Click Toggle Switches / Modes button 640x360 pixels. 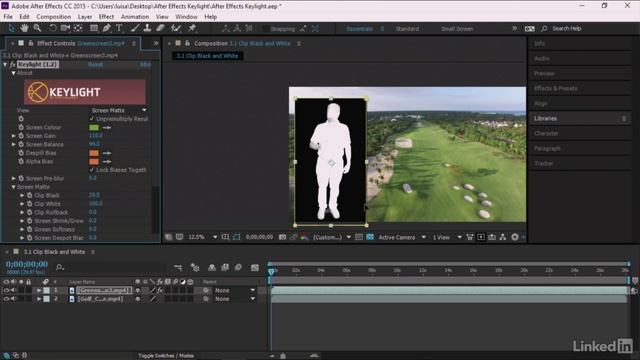(166, 356)
